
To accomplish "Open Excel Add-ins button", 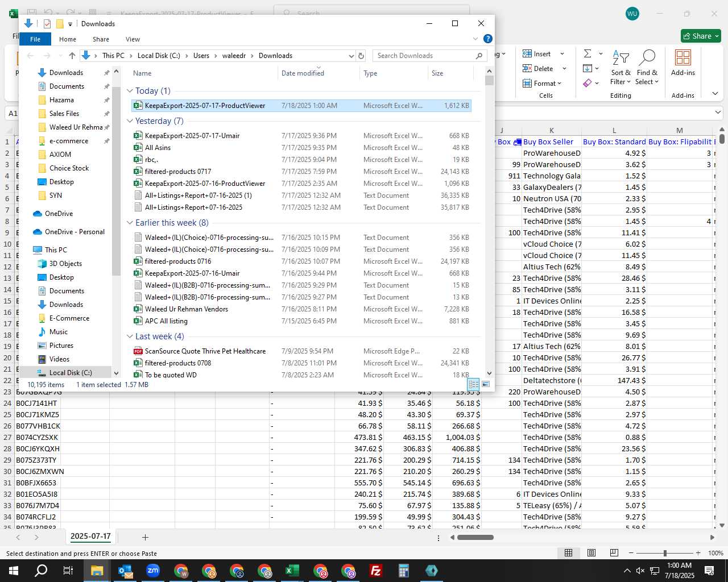I will click(683, 63).
